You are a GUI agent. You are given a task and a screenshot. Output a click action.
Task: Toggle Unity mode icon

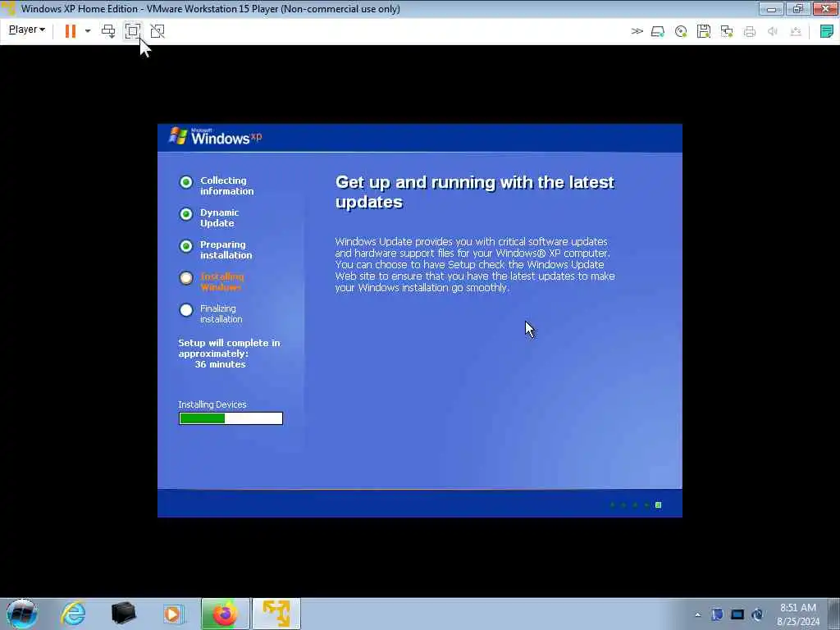pos(157,31)
